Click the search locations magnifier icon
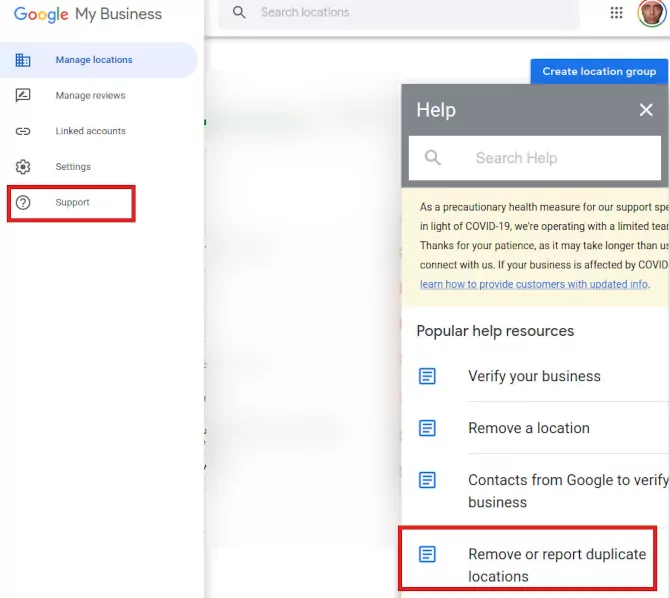 point(239,12)
